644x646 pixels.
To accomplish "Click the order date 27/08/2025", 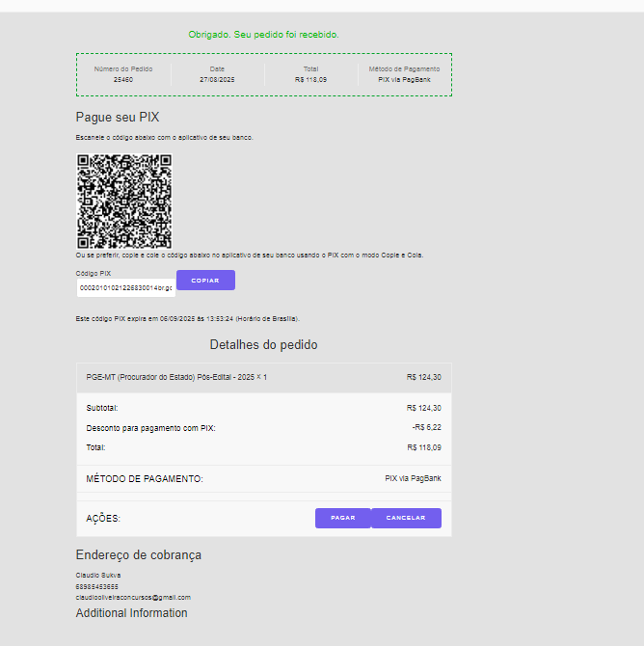I will 217,79.
